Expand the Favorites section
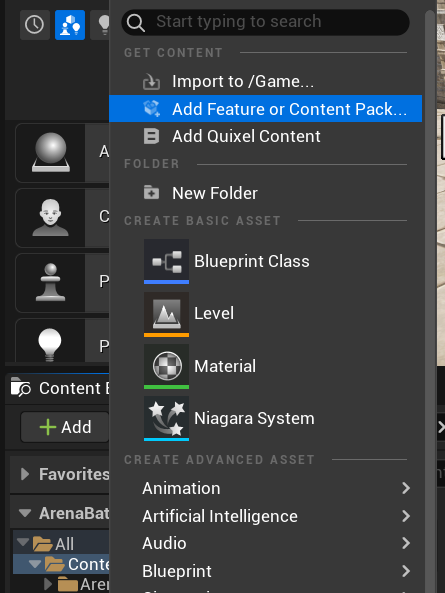Viewport: 445px width, 593px height. pos(25,474)
